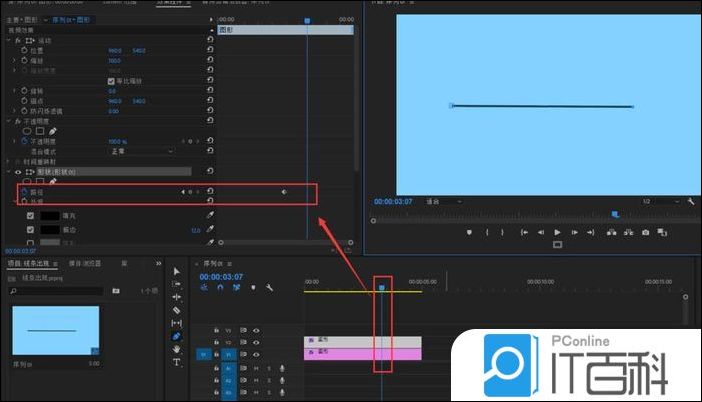Open program monitor wrench settings
This screenshot has height=402, width=702.
[691, 201]
